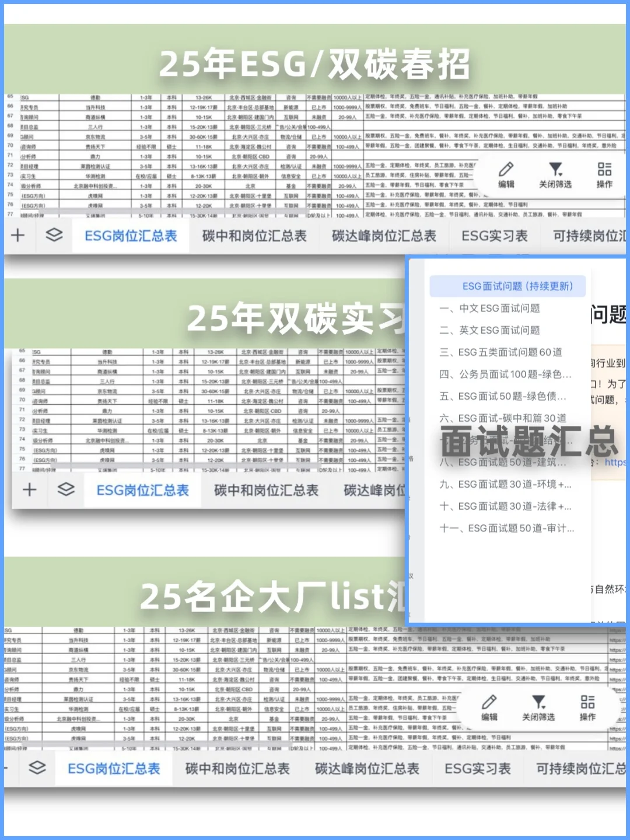Open sheet list icon in 双碳实习 spreadsheet

[66, 489]
